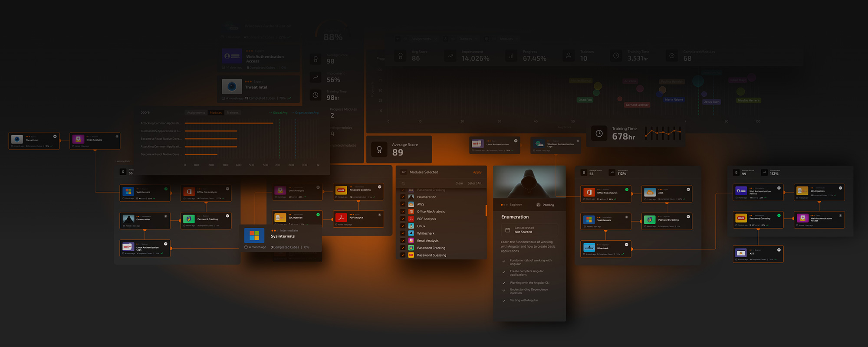Click the ribbon icon beside Average Score 89

(379, 150)
